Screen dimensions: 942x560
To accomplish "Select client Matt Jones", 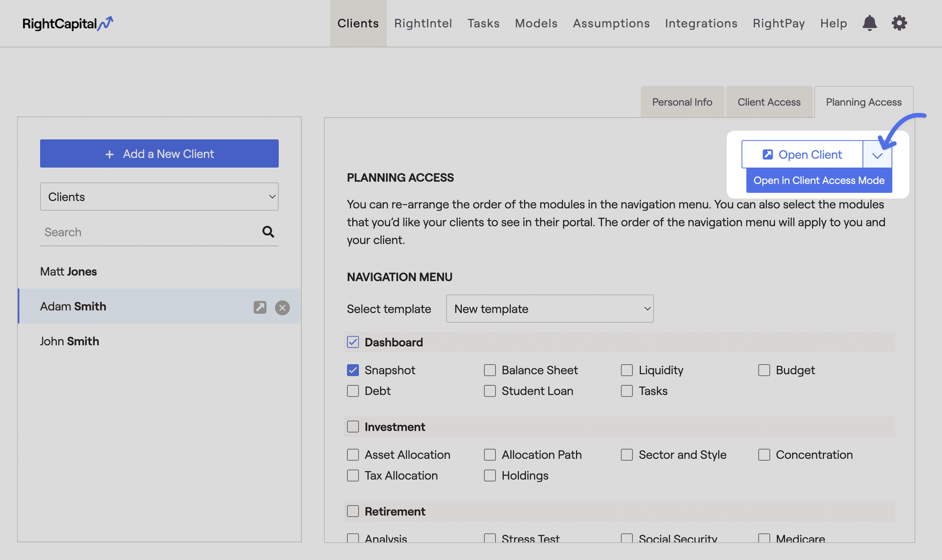I will click(159, 271).
